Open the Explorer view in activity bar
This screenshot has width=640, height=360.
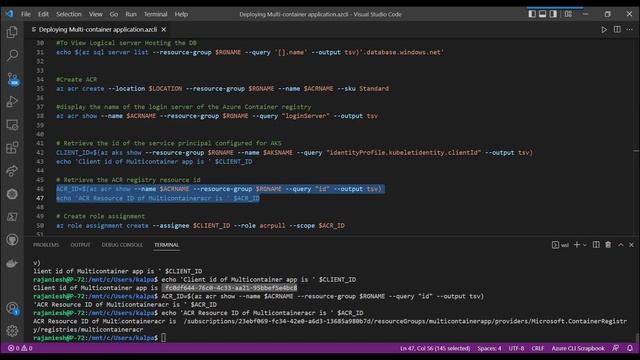pyautogui.click(x=12, y=32)
